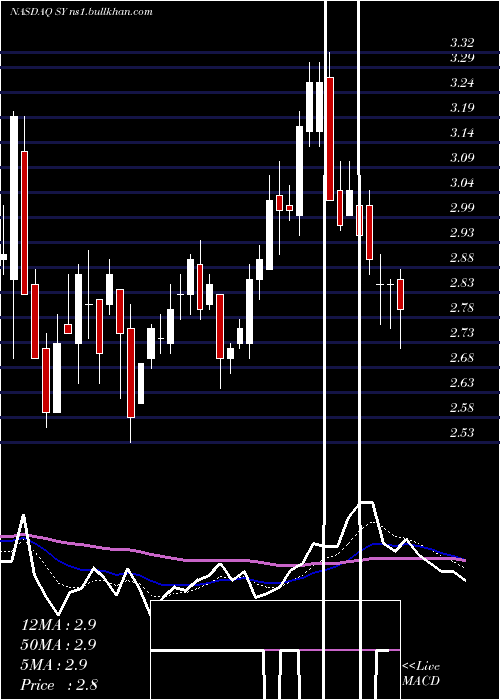The height and width of the screenshot is (700, 500).
Task: Click the 3.04 price axis label
Action: [x=462, y=183]
